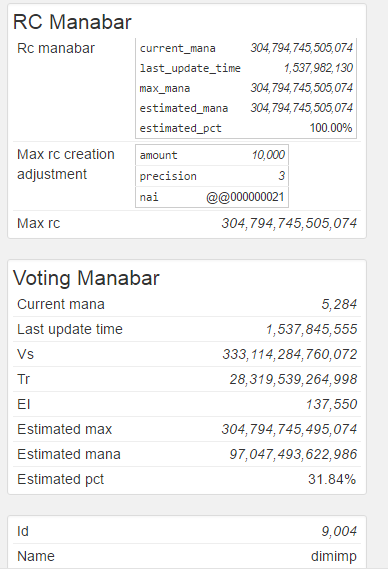Click the RC Manabar heading
The height and width of the screenshot is (579, 388).
(x=72, y=22)
